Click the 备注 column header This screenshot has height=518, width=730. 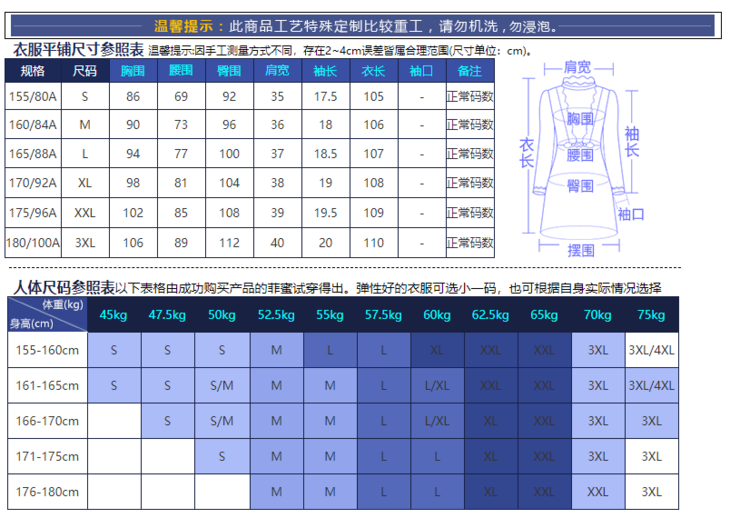[470, 71]
